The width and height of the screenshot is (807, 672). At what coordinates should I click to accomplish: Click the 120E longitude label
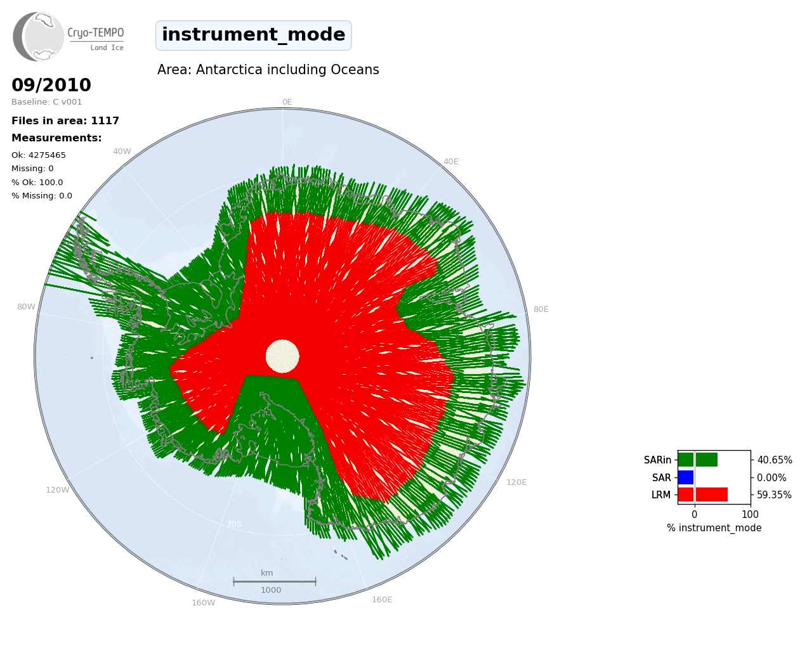(x=516, y=482)
